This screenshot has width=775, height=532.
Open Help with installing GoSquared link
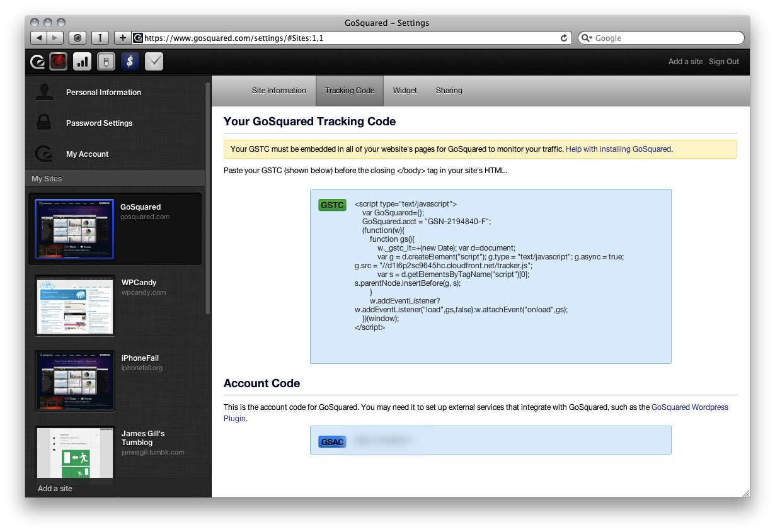click(x=619, y=149)
